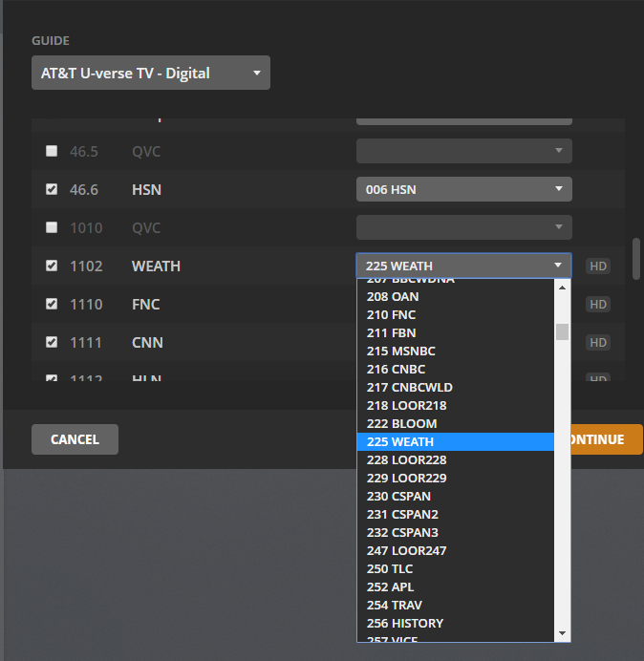Pick 231 CSPAN2 from the list
This screenshot has width=644, height=661.
tap(456, 514)
